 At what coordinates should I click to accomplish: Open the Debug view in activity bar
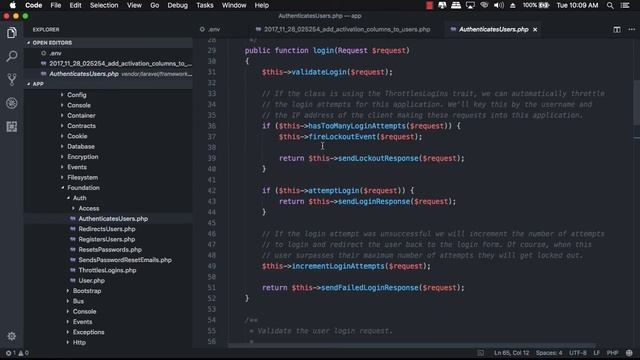coord(11,103)
